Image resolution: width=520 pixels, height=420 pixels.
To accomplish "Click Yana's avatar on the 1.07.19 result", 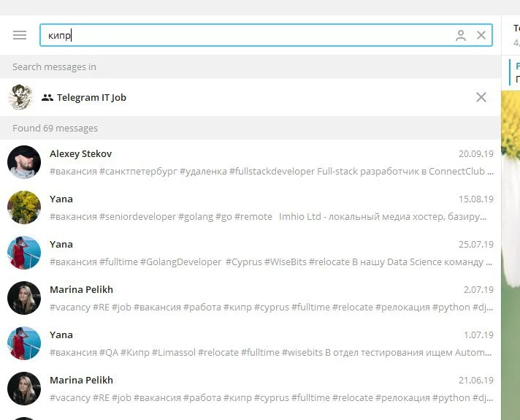I will pos(24,343).
